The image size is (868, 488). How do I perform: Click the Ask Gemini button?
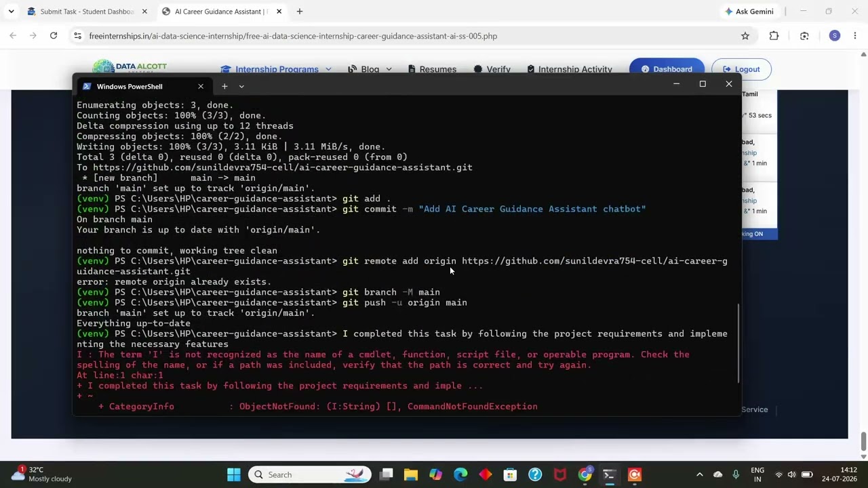pos(749,12)
